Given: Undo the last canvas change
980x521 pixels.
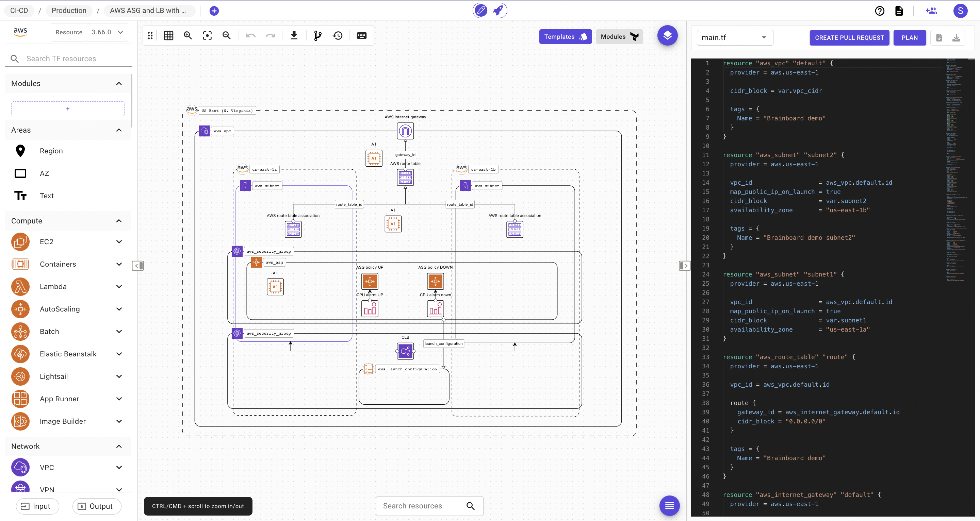Looking at the screenshot, I should (x=251, y=35).
